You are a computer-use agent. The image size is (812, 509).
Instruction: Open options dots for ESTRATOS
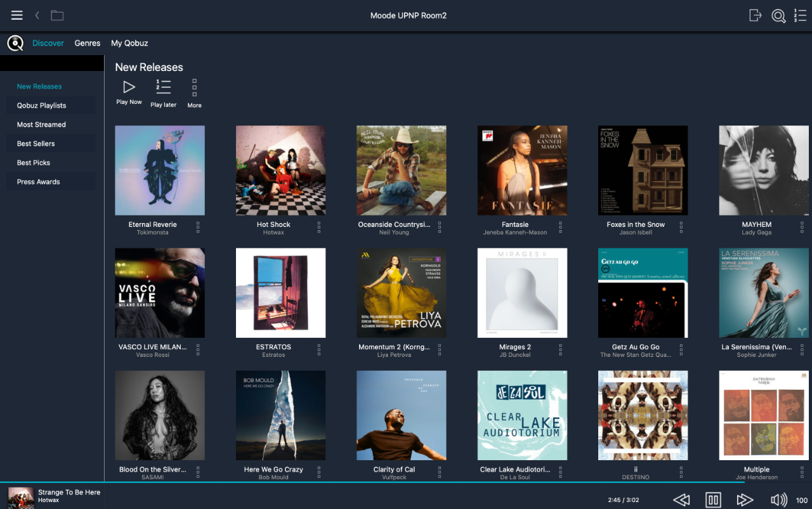tap(319, 349)
